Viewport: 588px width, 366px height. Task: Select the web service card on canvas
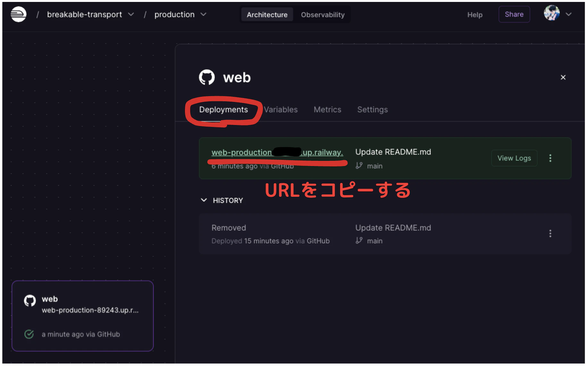(82, 316)
